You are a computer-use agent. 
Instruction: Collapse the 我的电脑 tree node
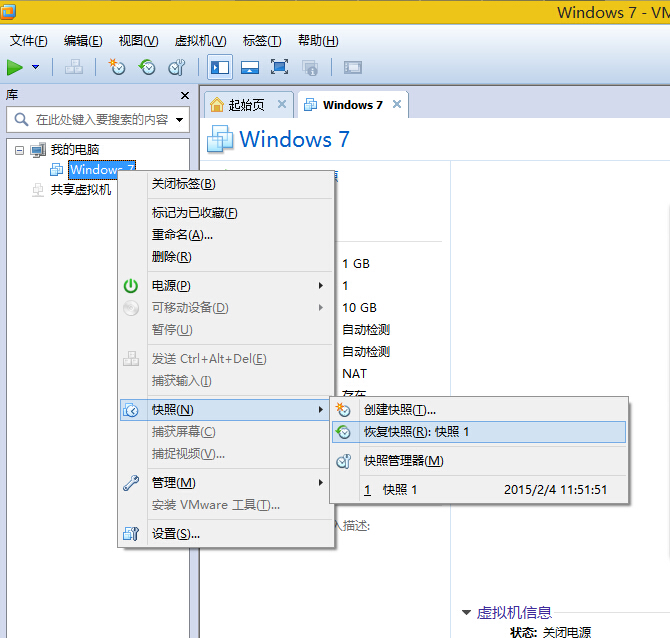(x=19, y=150)
